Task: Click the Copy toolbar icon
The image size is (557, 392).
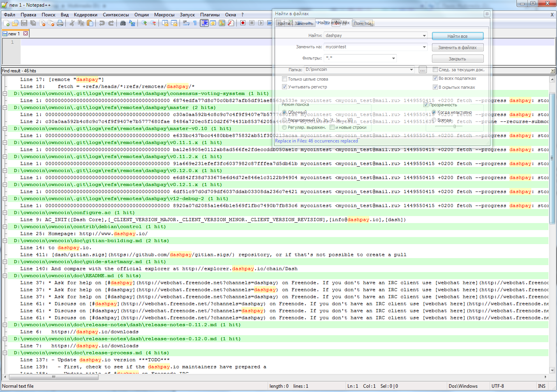Action: (81, 23)
